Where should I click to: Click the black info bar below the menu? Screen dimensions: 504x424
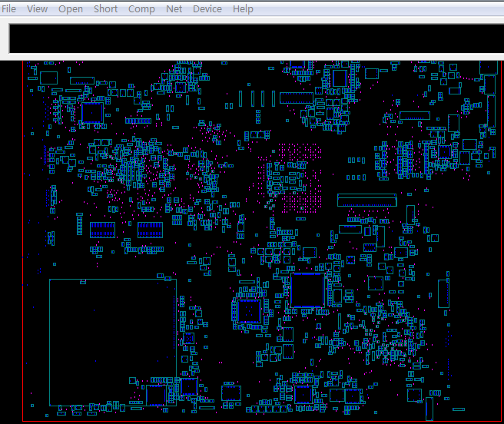point(256,38)
